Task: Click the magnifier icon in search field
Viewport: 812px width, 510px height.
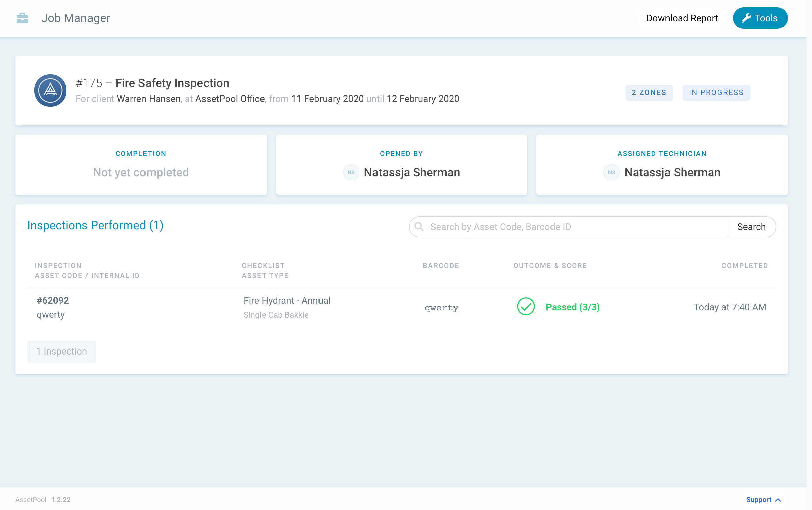Action: point(419,227)
